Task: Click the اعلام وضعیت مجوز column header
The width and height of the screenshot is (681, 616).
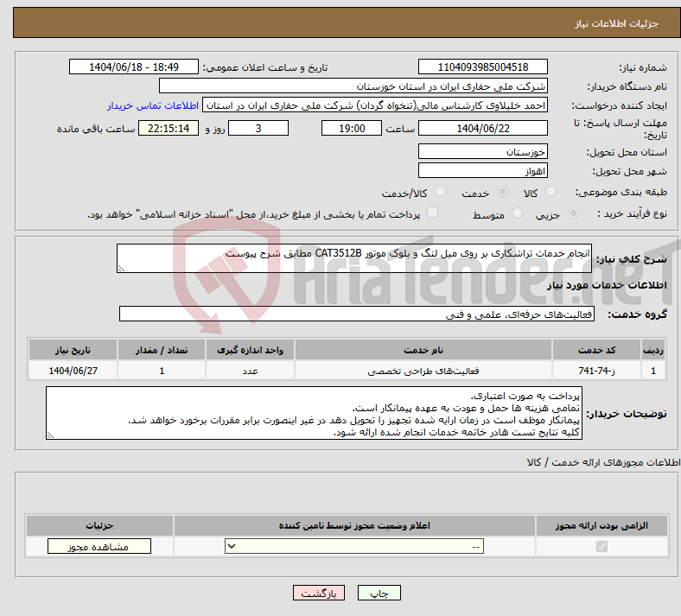Action: [x=354, y=525]
